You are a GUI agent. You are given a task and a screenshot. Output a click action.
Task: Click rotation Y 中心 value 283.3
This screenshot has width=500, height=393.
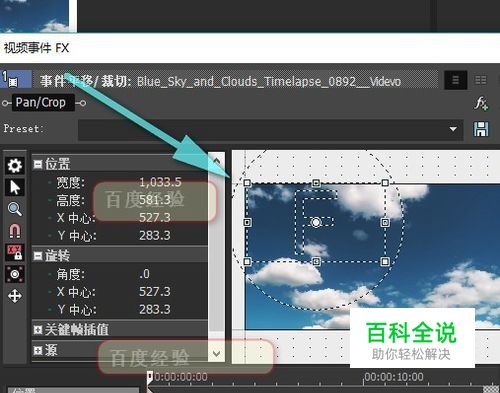point(155,310)
